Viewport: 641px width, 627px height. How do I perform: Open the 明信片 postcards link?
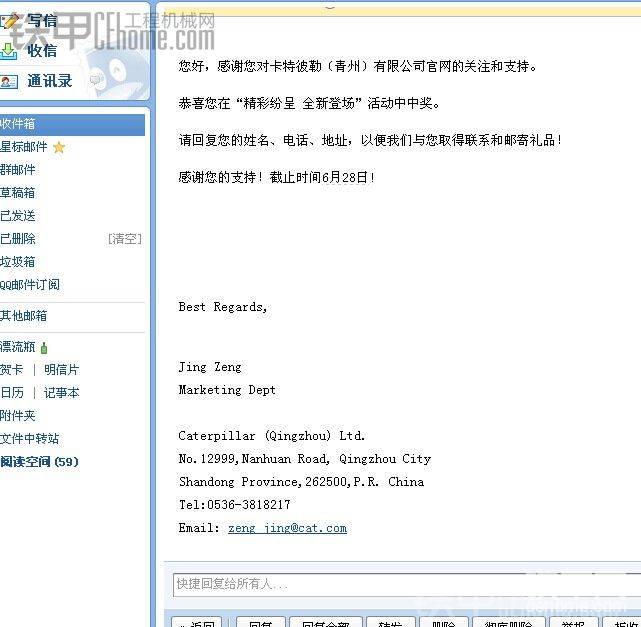pos(61,369)
